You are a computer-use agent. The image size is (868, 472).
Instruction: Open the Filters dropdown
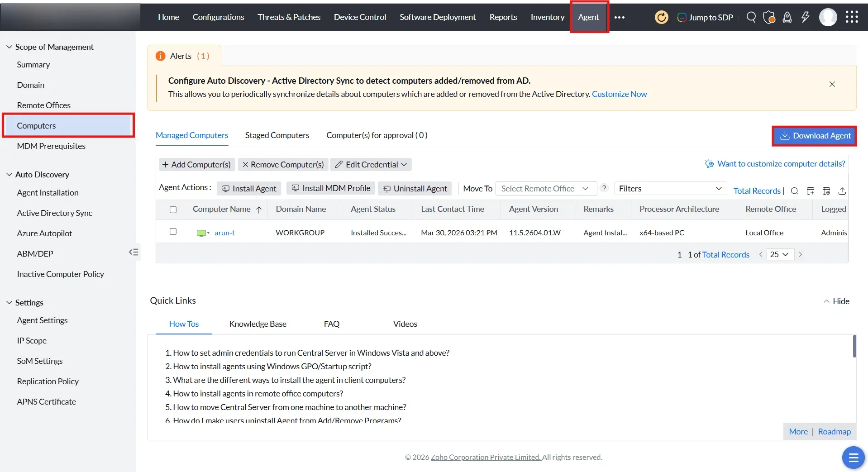(x=670, y=188)
